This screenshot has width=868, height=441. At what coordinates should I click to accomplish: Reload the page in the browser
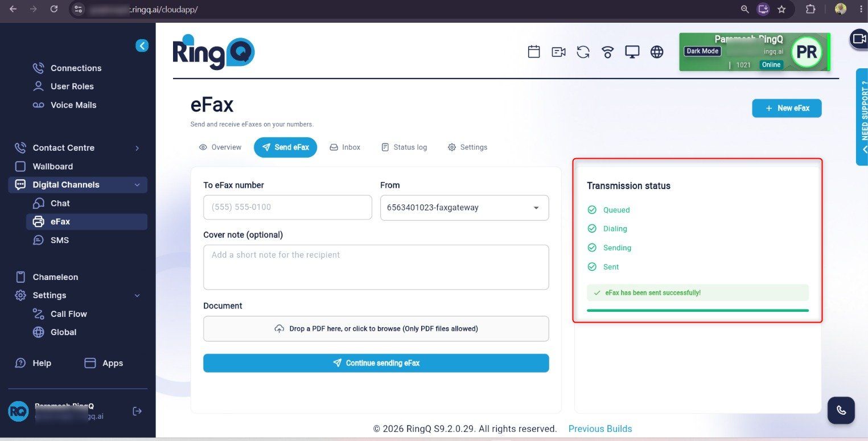(54, 9)
